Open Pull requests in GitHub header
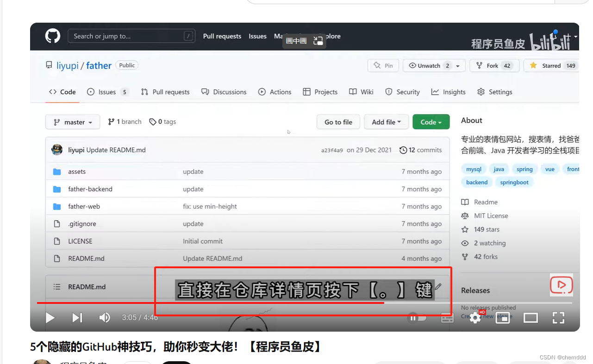Viewport: 593px width, 364px height. pyautogui.click(x=222, y=36)
